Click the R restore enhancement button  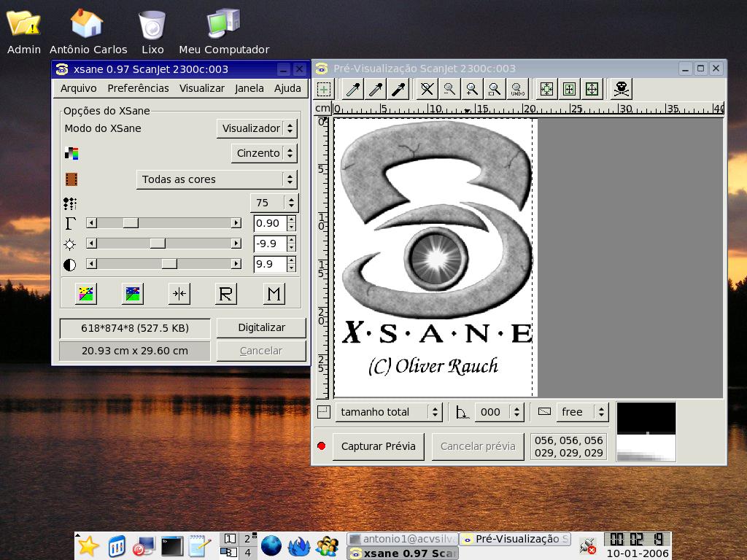pyautogui.click(x=226, y=293)
